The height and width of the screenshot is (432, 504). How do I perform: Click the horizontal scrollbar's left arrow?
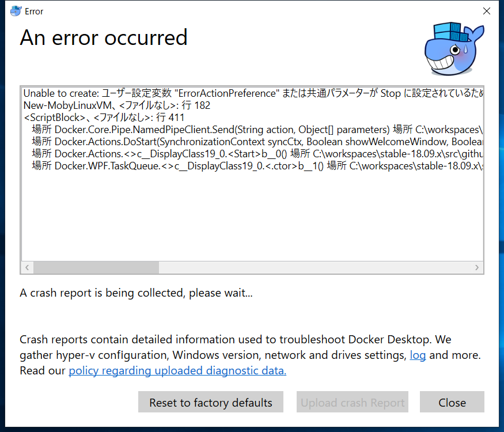pyautogui.click(x=27, y=268)
